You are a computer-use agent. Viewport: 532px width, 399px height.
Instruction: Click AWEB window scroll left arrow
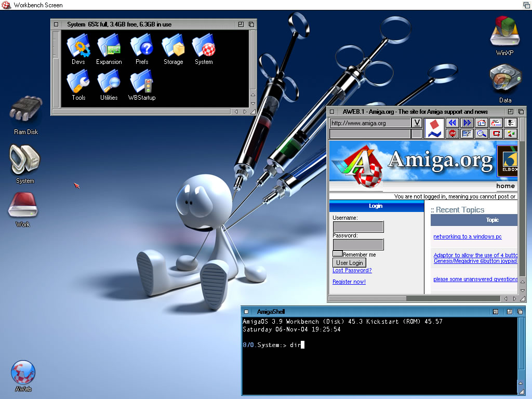(x=506, y=299)
